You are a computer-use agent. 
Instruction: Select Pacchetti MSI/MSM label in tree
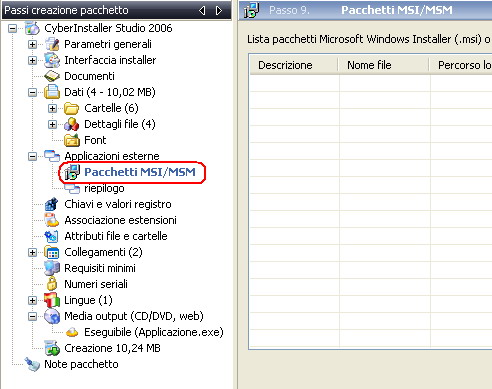pos(140,172)
